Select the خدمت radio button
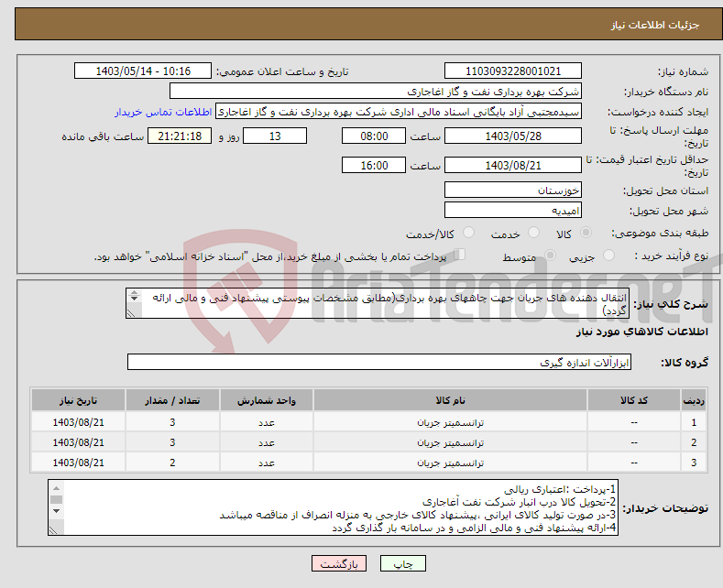 [533, 233]
